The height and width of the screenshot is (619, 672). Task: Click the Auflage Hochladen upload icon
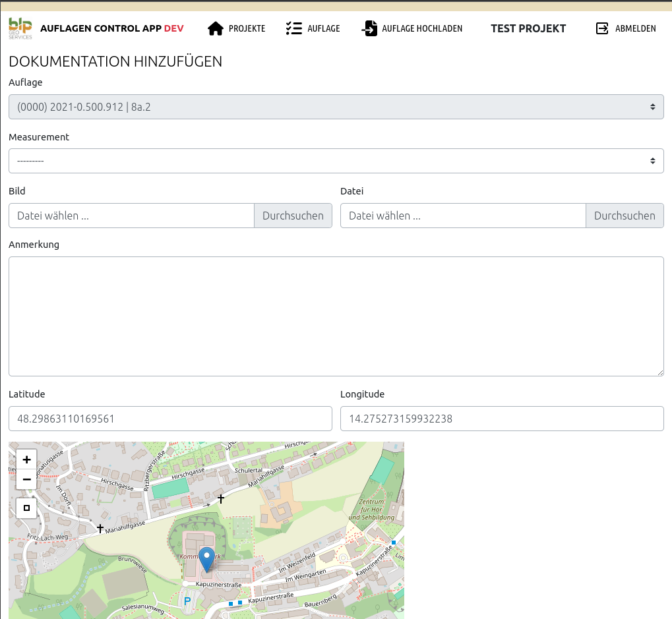pos(369,28)
